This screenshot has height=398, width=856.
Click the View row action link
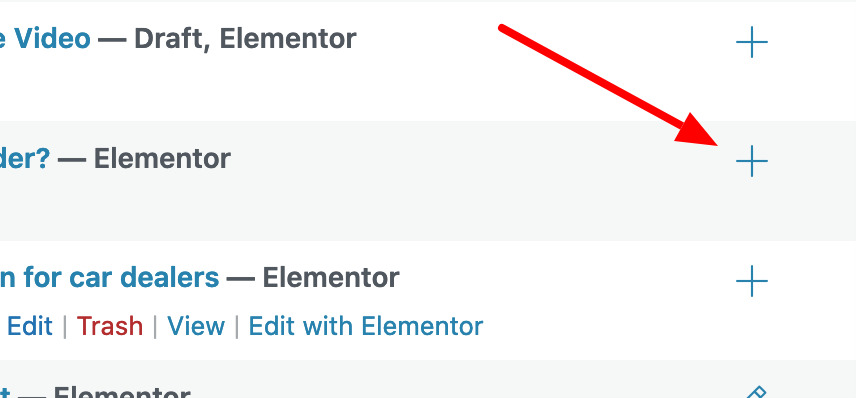point(196,326)
